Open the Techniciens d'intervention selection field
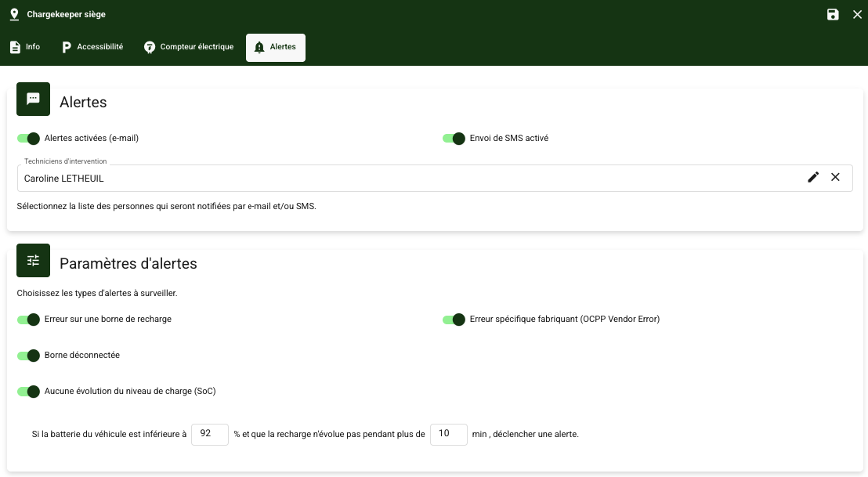This screenshot has height=477, width=868. tap(407, 179)
